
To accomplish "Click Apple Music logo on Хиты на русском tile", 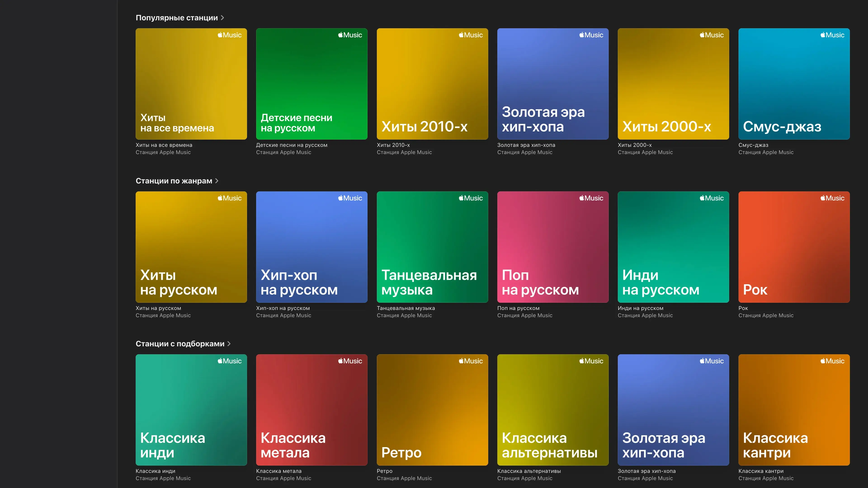I will point(229,198).
